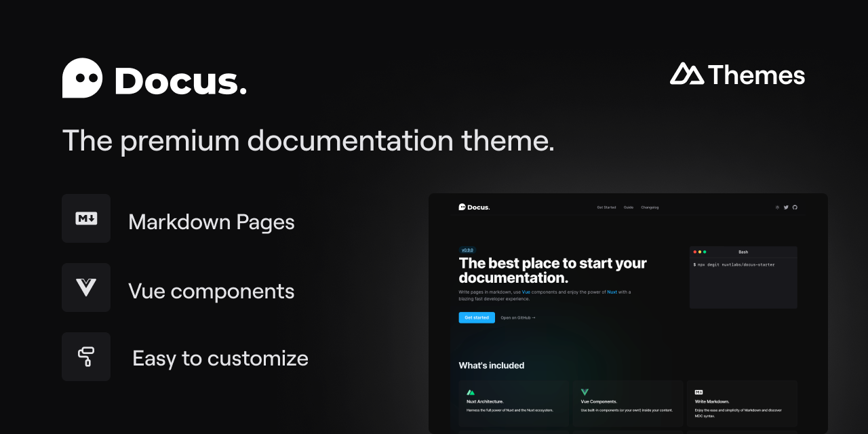Open the Get Started nav item
This screenshot has height=434, width=868.
pos(607,207)
